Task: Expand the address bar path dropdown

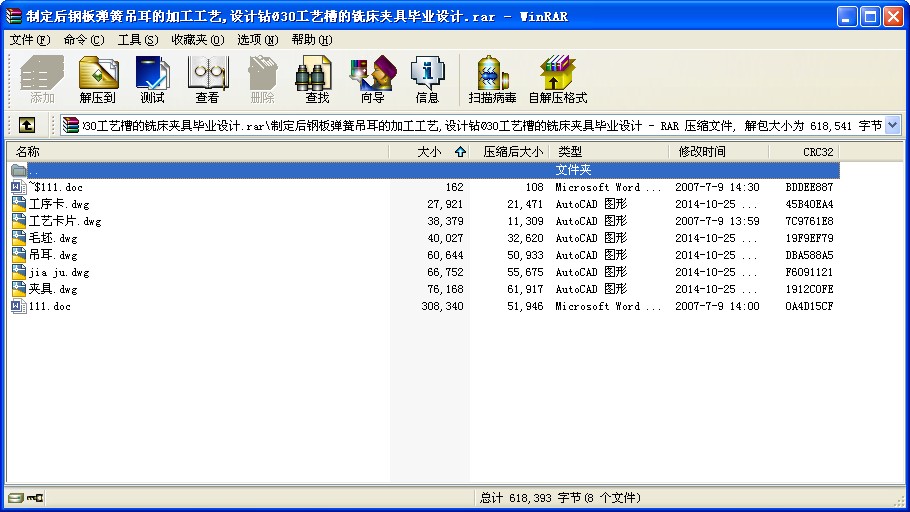Action: (893, 125)
